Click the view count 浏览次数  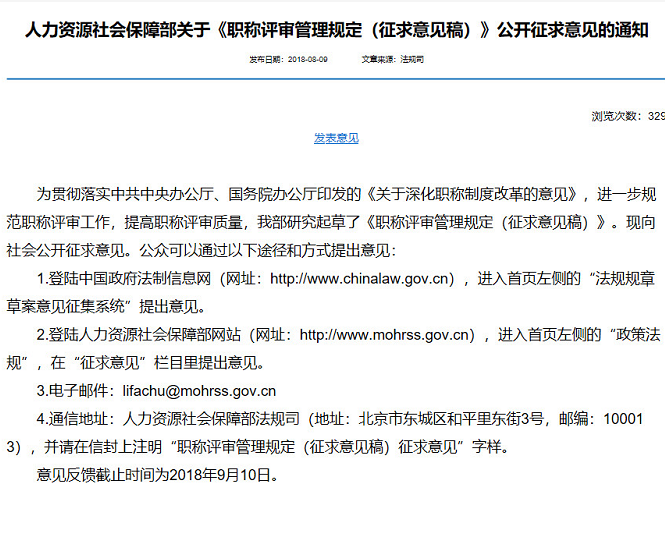[x=628, y=116]
